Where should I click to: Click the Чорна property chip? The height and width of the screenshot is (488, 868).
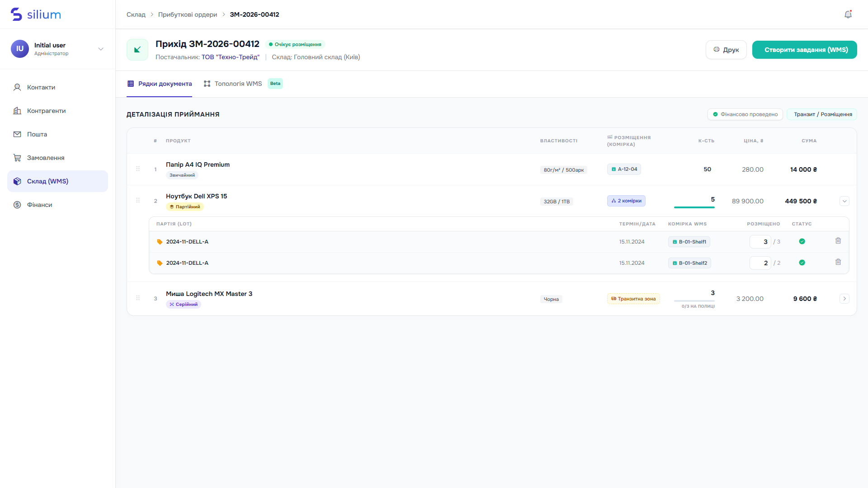click(551, 299)
